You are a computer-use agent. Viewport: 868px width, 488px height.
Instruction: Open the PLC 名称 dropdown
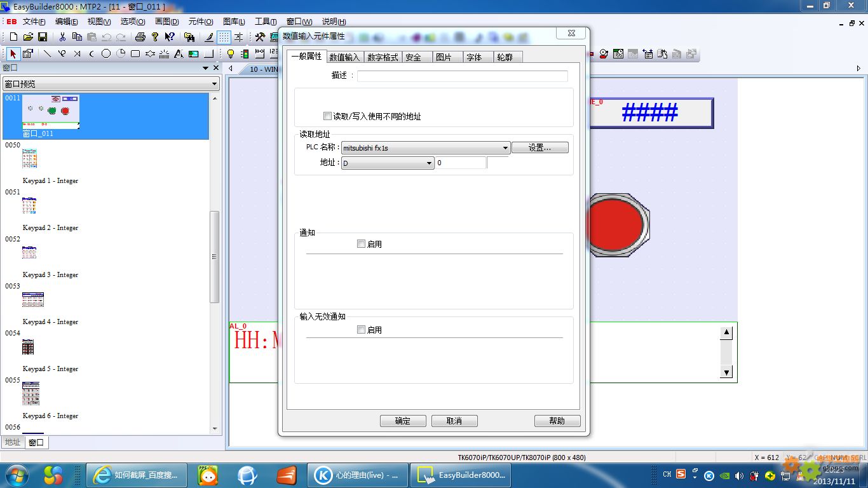[x=506, y=147]
